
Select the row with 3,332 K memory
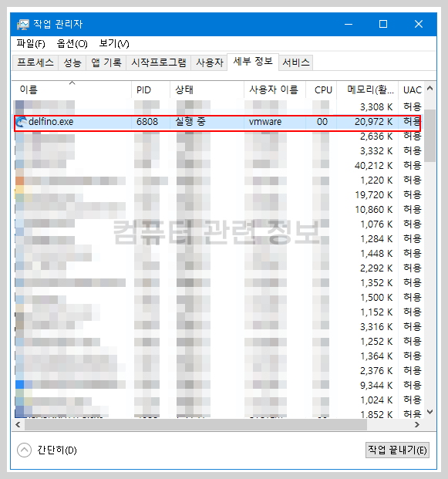coord(217,151)
